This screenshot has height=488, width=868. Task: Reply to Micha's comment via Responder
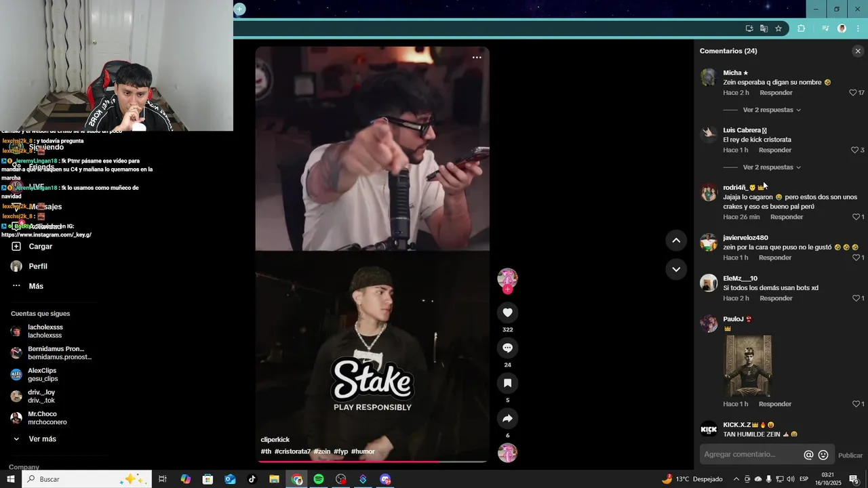pos(776,93)
